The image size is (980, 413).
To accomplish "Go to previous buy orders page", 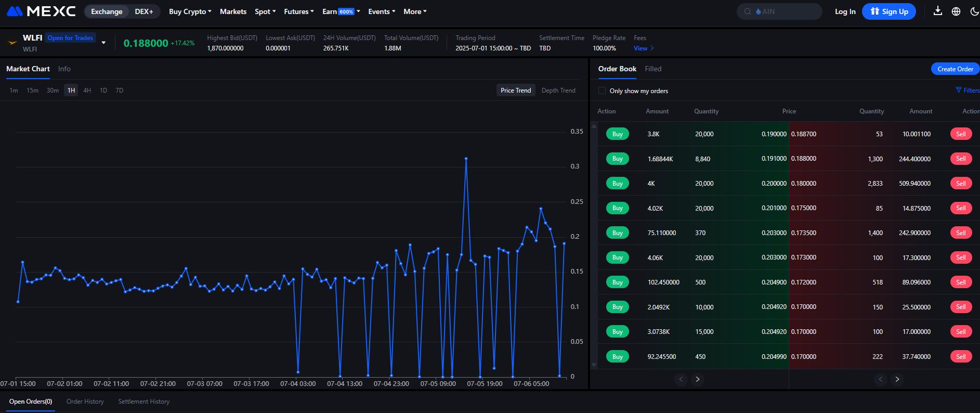I will pyautogui.click(x=681, y=379).
